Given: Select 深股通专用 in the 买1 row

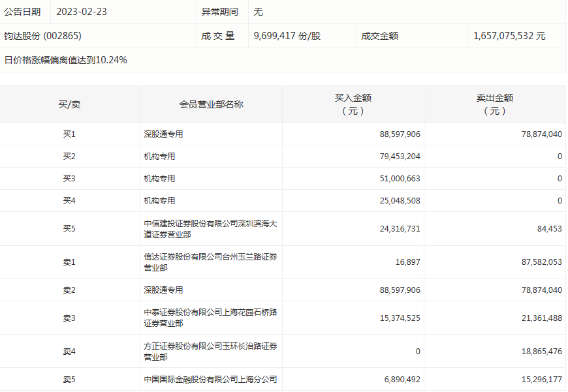Looking at the screenshot, I should click(163, 134).
